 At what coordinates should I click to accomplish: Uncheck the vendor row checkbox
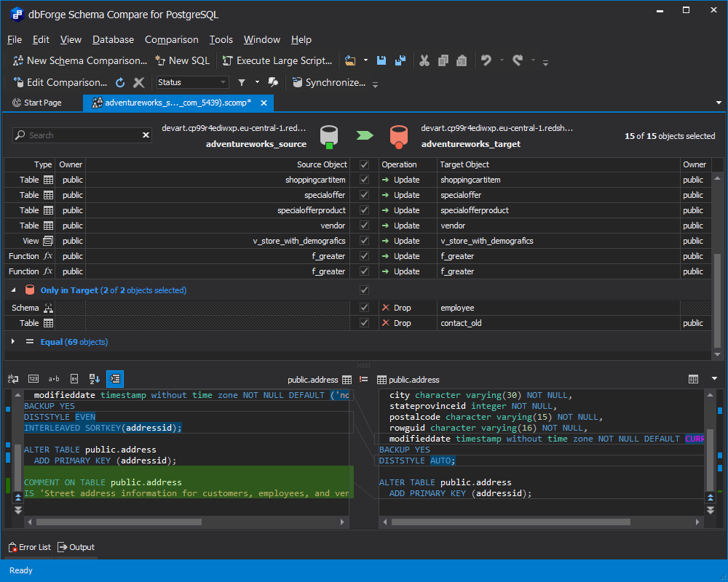[365, 226]
